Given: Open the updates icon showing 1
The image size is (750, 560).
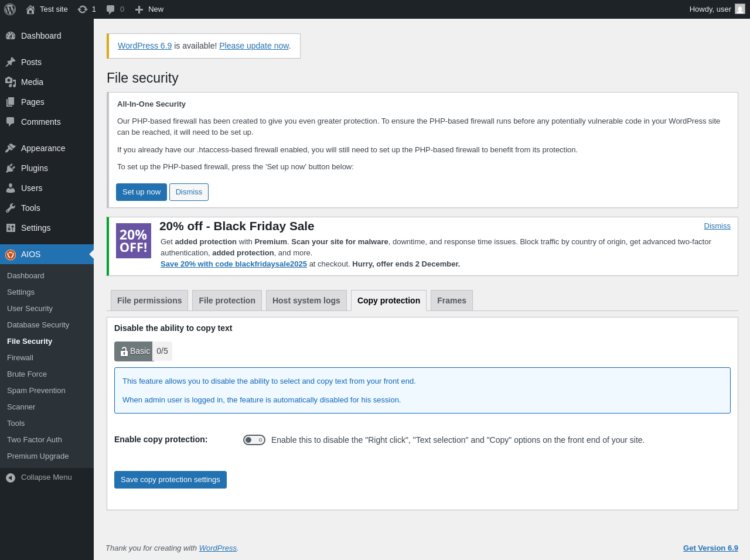Looking at the screenshot, I should pyautogui.click(x=83, y=9).
